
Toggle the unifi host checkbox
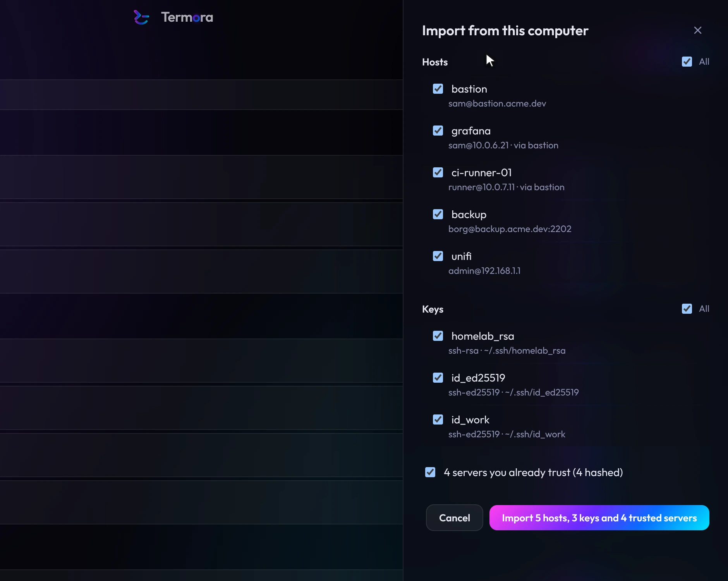click(x=438, y=256)
